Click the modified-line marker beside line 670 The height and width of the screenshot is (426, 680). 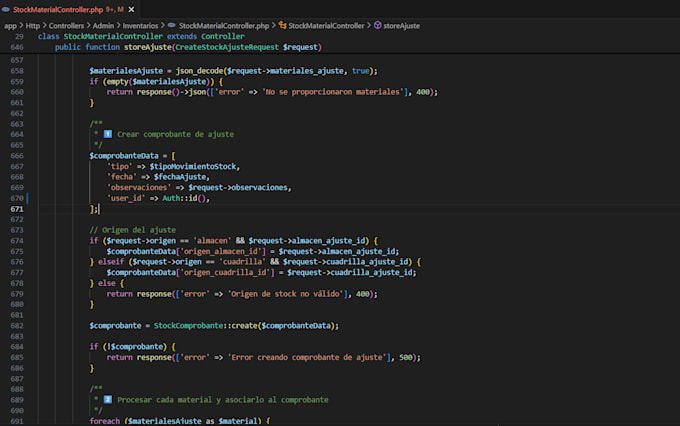tap(27, 198)
